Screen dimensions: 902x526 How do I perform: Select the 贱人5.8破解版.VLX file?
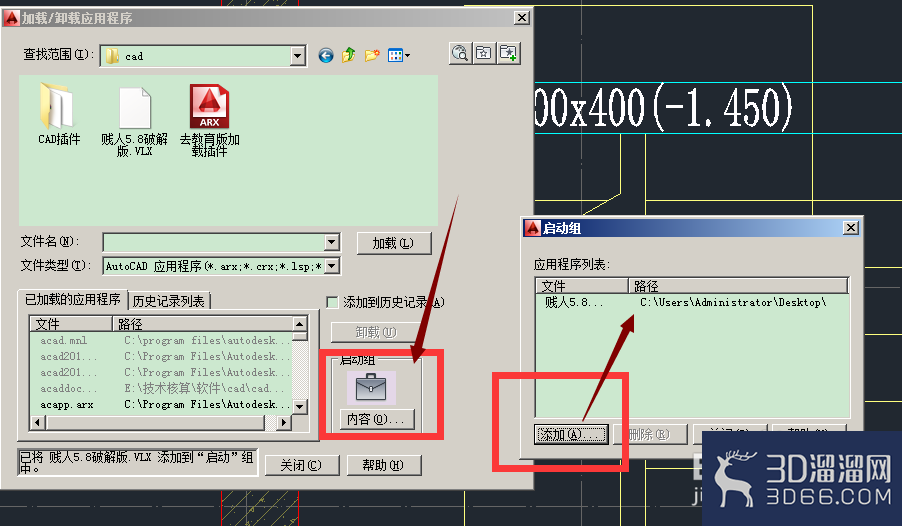135,121
